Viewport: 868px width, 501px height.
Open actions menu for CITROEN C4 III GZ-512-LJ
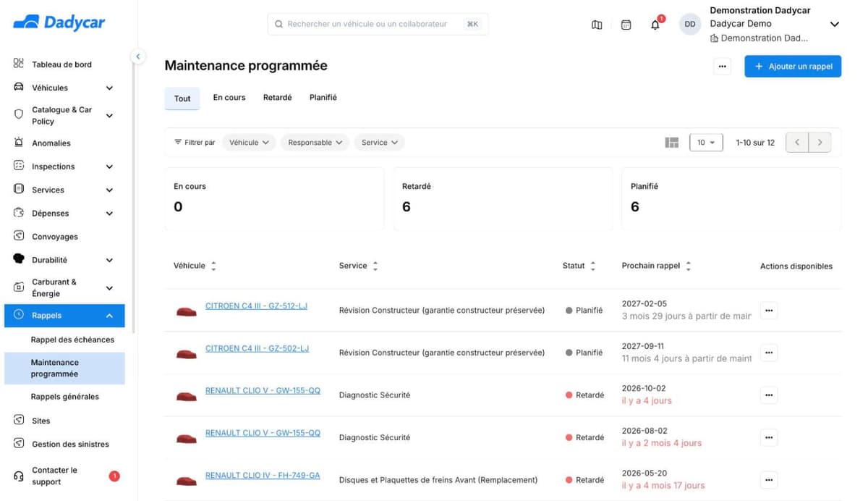769,311
